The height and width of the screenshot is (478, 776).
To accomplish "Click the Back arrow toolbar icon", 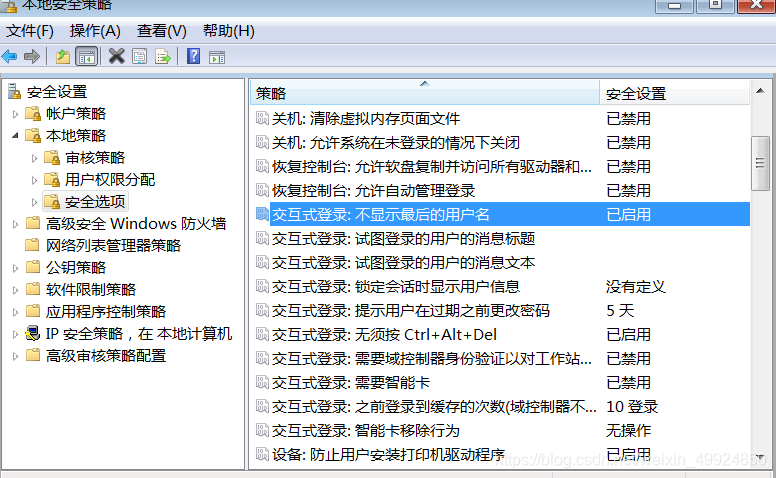I will [10, 56].
